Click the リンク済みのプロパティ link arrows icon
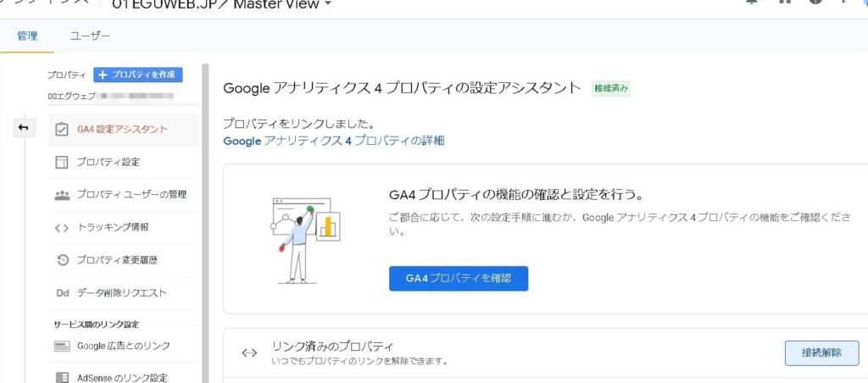Screen dimensions: 868x383 click(248, 352)
